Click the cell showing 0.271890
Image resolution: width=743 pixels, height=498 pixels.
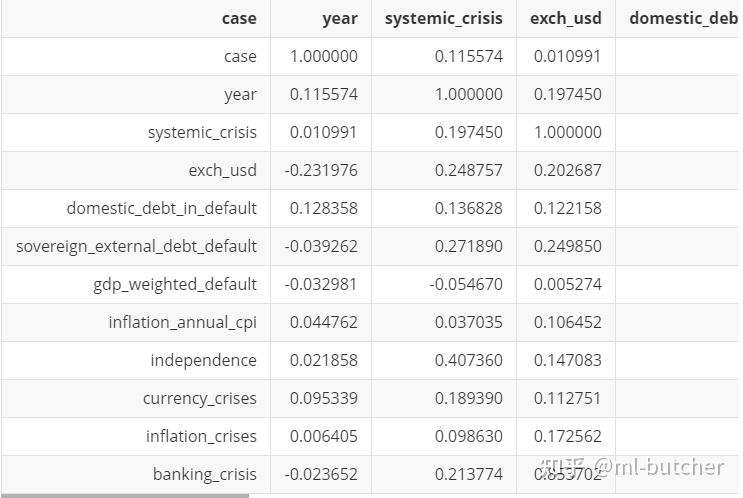[468, 246]
